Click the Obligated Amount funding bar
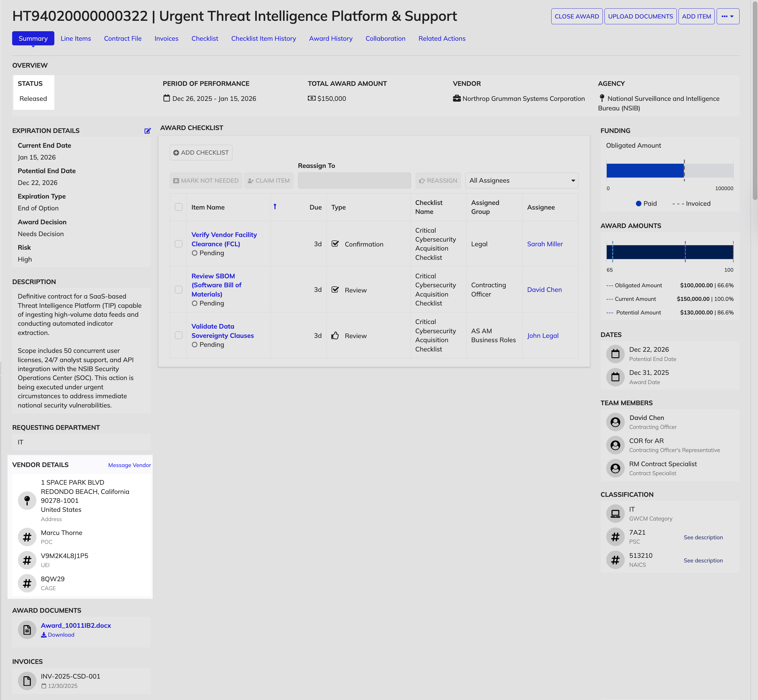This screenshot has width=758, height=700. [645, 171]
